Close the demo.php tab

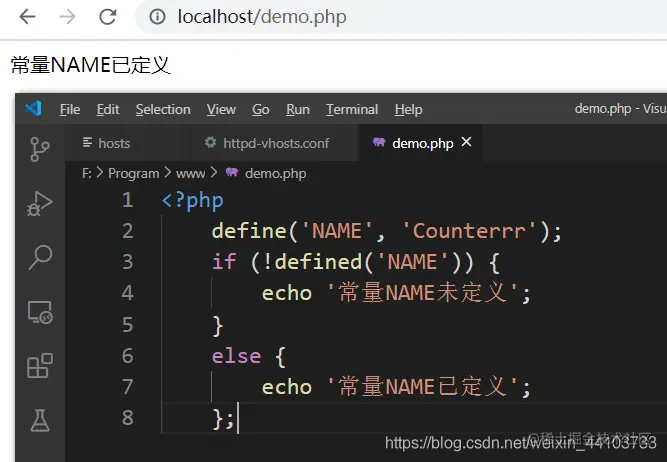pyautogui.click(x=467, y=142)
